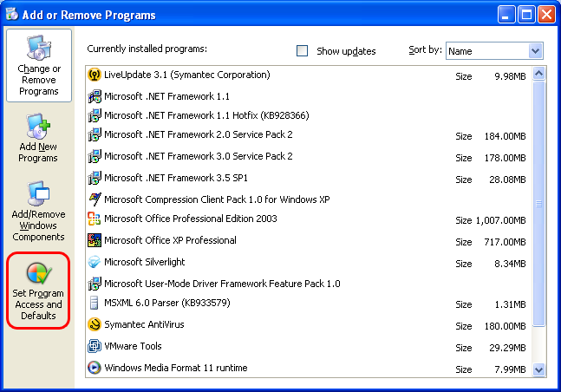
Task: Enable the Show updates checkbox
Action: coord(303,51)
